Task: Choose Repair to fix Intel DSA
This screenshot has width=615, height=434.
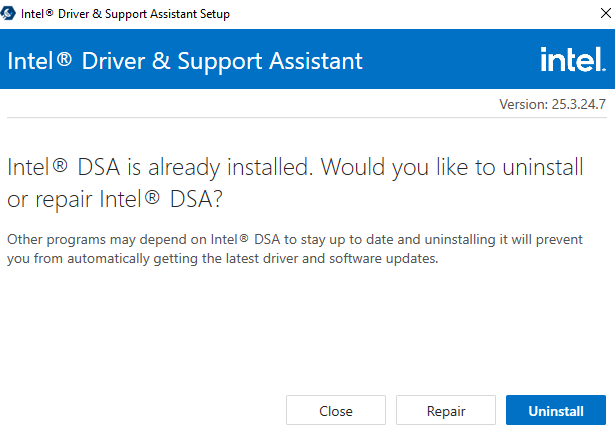Action: [446, 410]
